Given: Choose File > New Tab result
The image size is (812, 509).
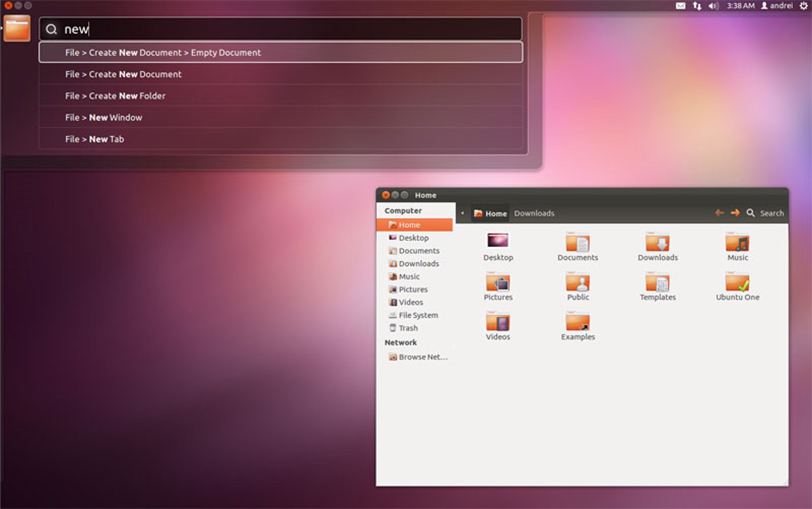Looking at the screenshot, I should pos(281,139).
